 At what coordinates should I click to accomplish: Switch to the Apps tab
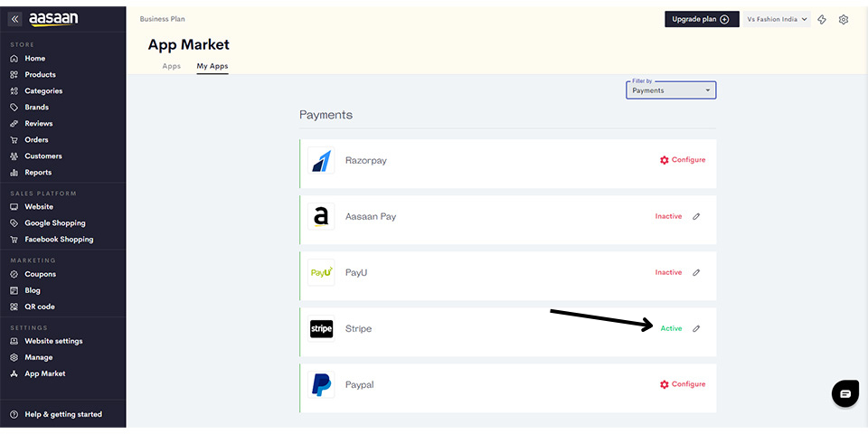click(x=171, y=66)
